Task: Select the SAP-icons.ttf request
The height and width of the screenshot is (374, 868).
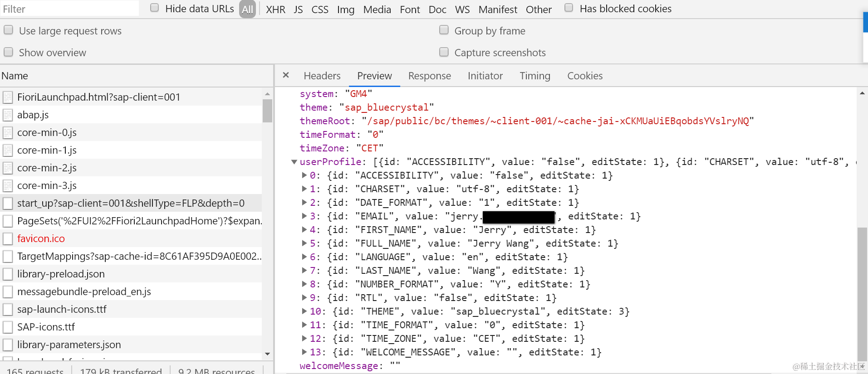Action: point(131,327)
